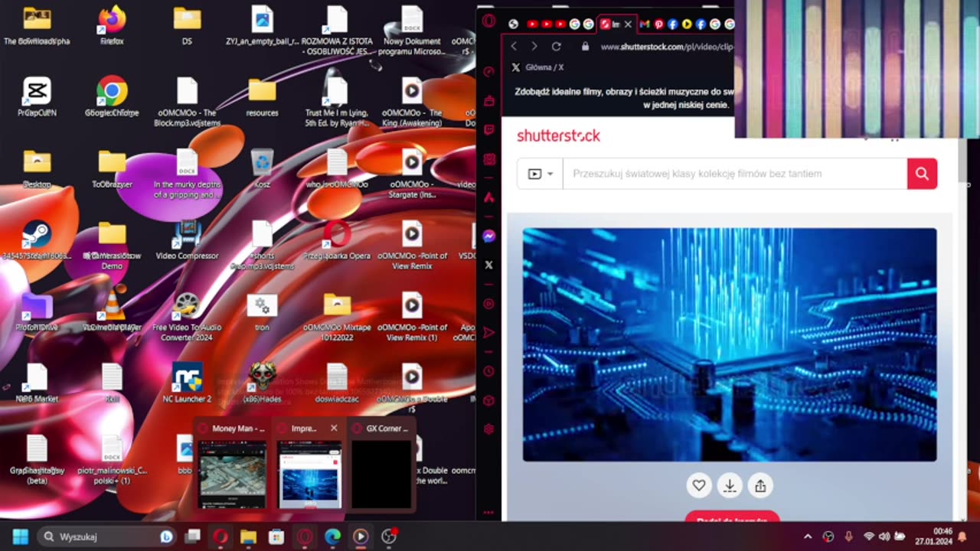
Task: Click the Shutterstock logo
Action: click(x=558, y=135)
